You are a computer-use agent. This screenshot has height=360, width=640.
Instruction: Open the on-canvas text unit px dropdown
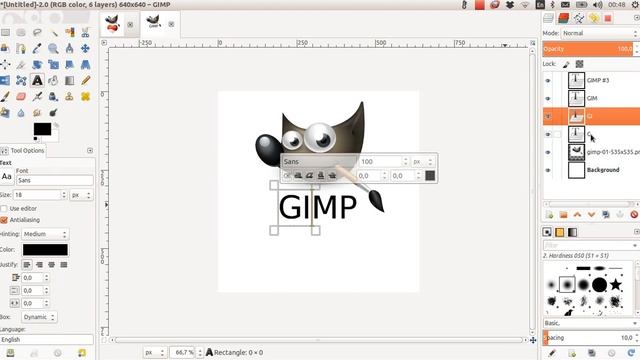[x=423, y=162]
